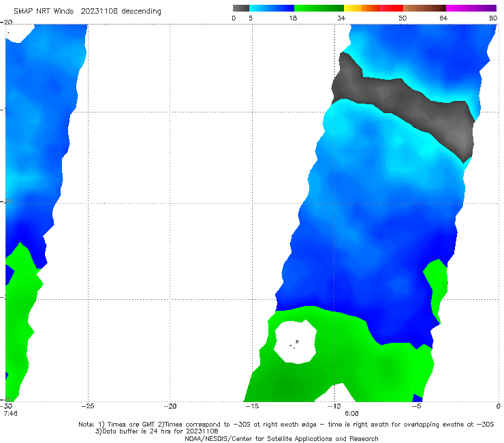Image resolution: width=504 pixels, height=443 pixels.
Task: Select the yellow-to-red segment of the color bar
Action: 373,8
